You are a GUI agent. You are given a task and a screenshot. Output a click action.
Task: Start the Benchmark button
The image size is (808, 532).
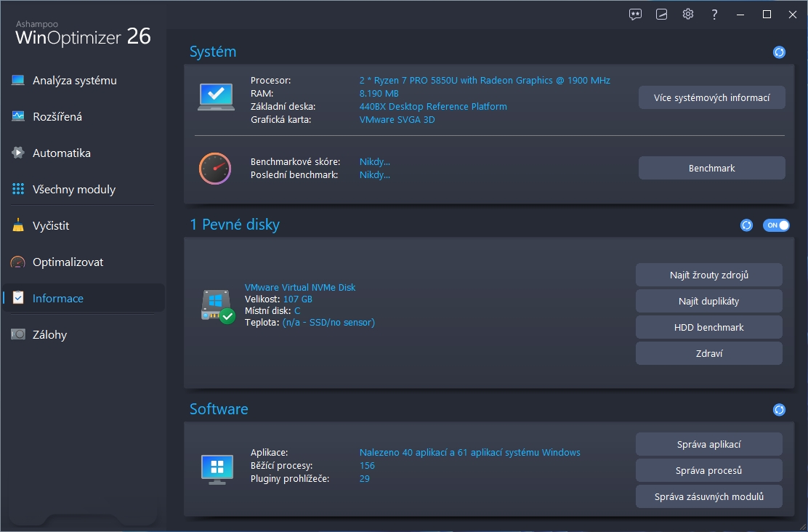pos(711,168)
